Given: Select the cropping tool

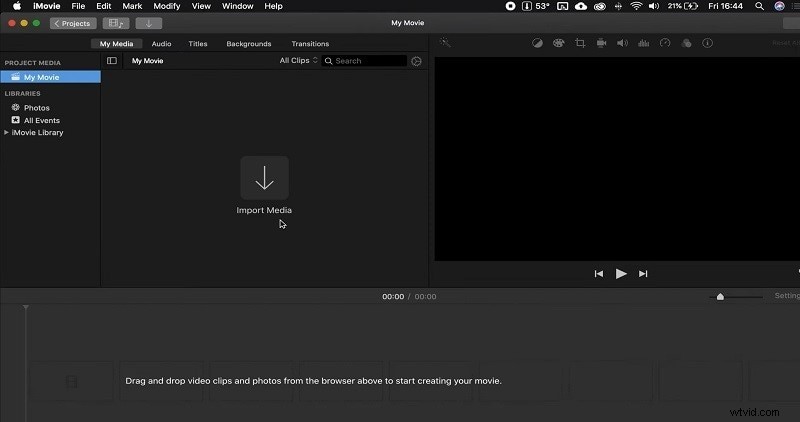Looking at the screenshot, I should tap(580, 43).
